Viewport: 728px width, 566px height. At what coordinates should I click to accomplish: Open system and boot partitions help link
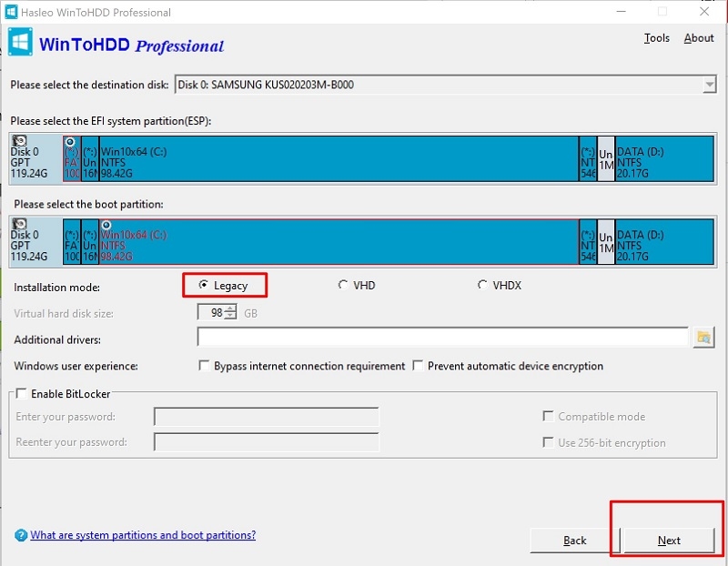pyautogui.click(x=143, y=535)
